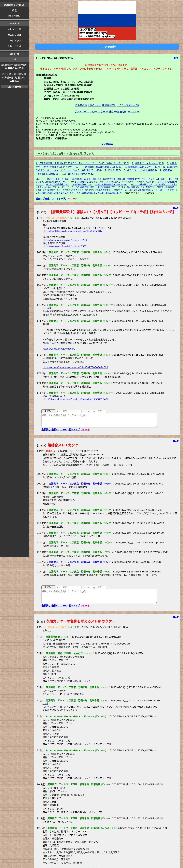Open bbs.eddibb.cc liveedge link
This screenshot has width=183, height=868.
[75, 399]
